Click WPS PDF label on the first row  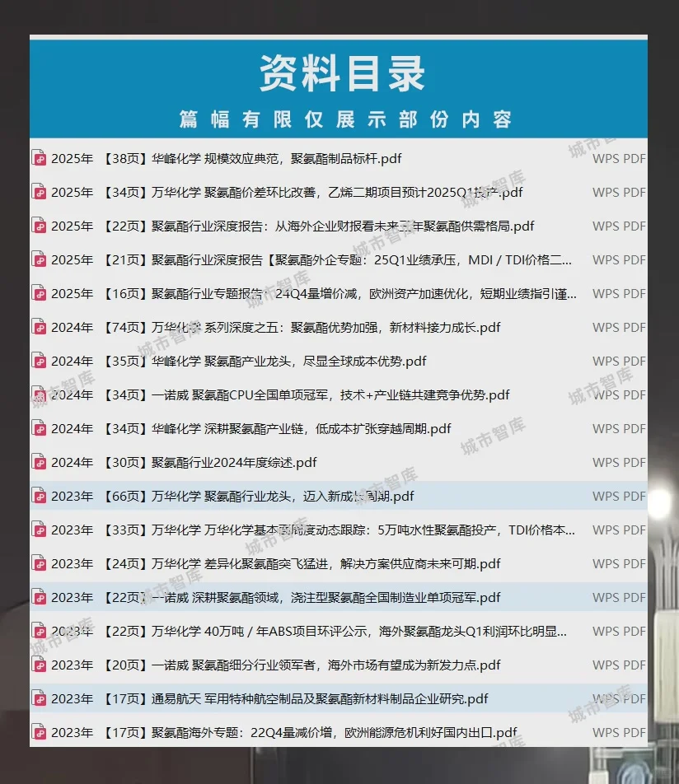(x=618, y=158)
